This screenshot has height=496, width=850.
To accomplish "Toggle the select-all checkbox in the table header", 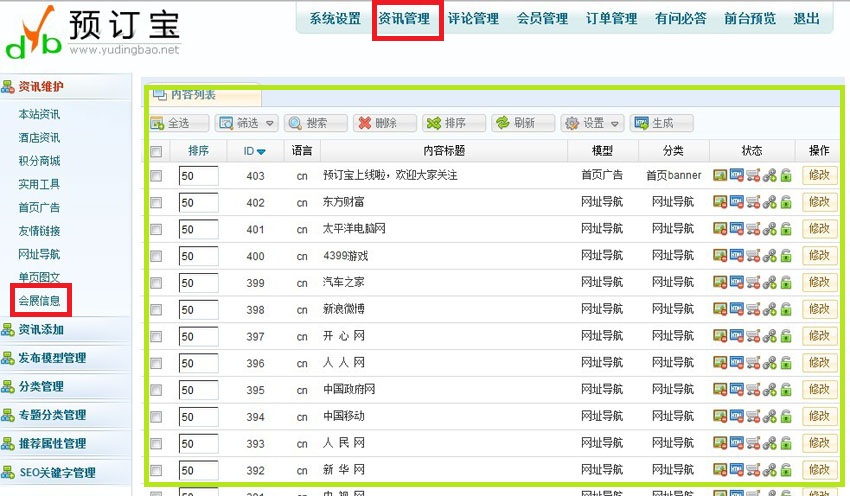I will (x=156, y=152).
